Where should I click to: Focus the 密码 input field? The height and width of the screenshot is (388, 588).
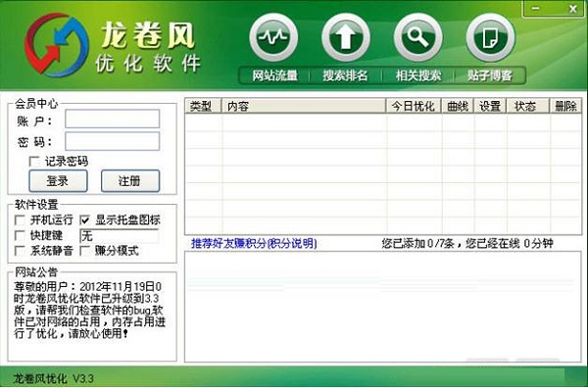tap(112, 141)
